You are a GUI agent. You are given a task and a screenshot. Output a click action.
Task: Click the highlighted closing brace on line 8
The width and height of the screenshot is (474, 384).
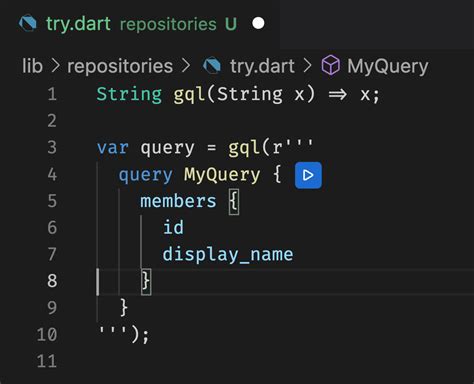[146, 282]
